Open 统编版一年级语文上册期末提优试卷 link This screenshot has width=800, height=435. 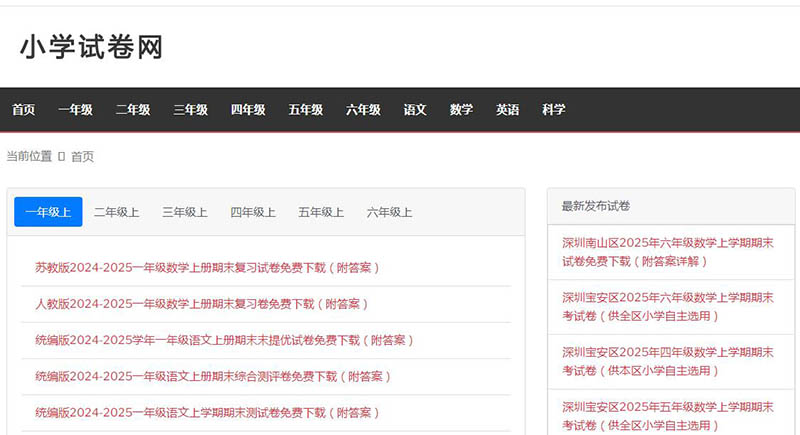(224, 340)
